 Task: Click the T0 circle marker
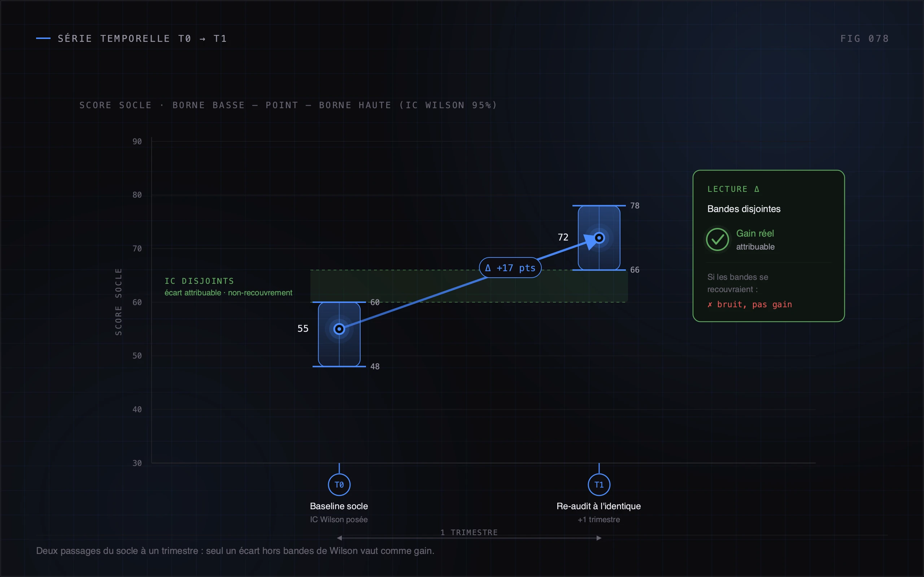click(339, 485)
